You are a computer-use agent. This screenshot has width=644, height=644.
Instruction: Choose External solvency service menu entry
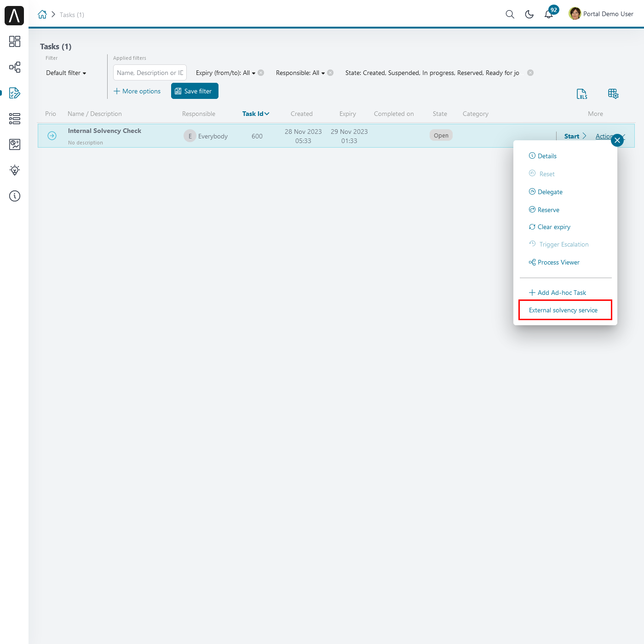tap(563, 310)
